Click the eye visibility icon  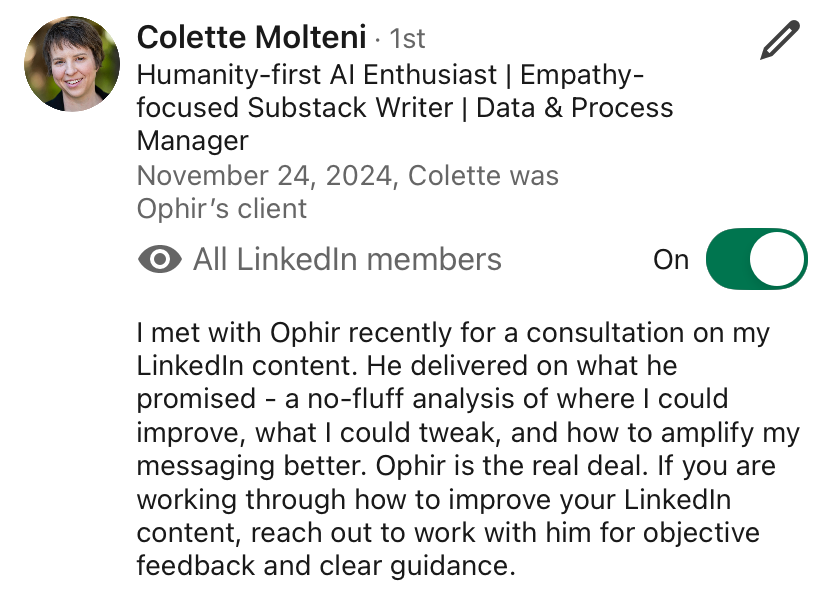click(x=159, y=261)
